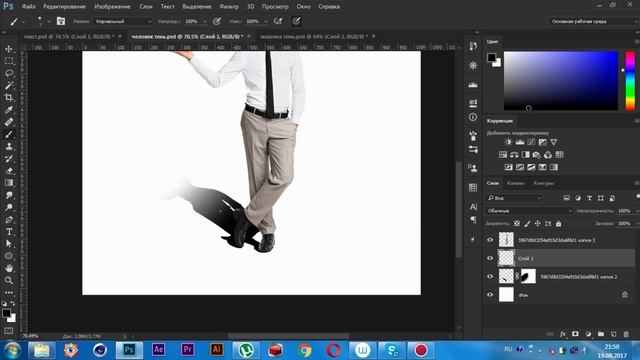Hide the Слой 1 layer visibility eye

pos(490,258)
